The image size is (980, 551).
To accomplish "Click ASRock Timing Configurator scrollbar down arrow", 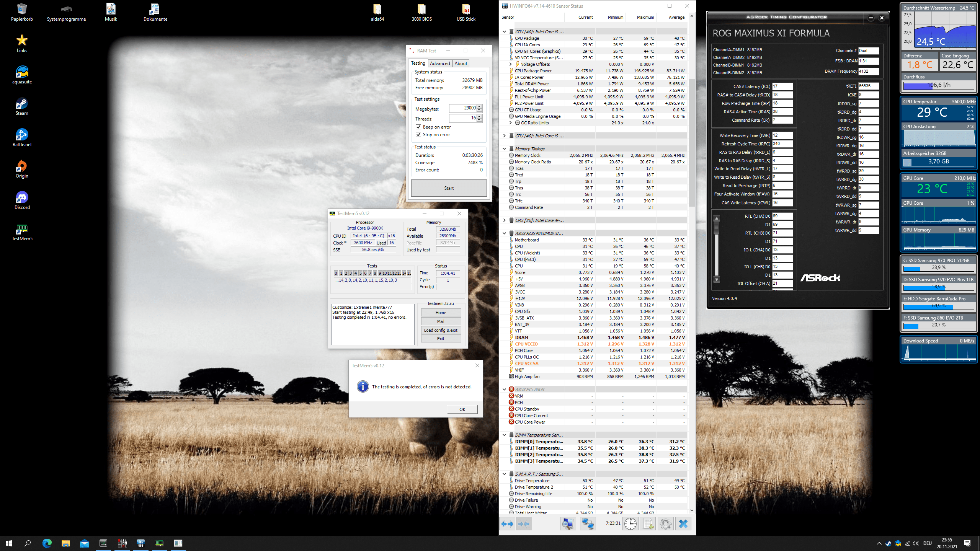I will [x=717, y=280].
